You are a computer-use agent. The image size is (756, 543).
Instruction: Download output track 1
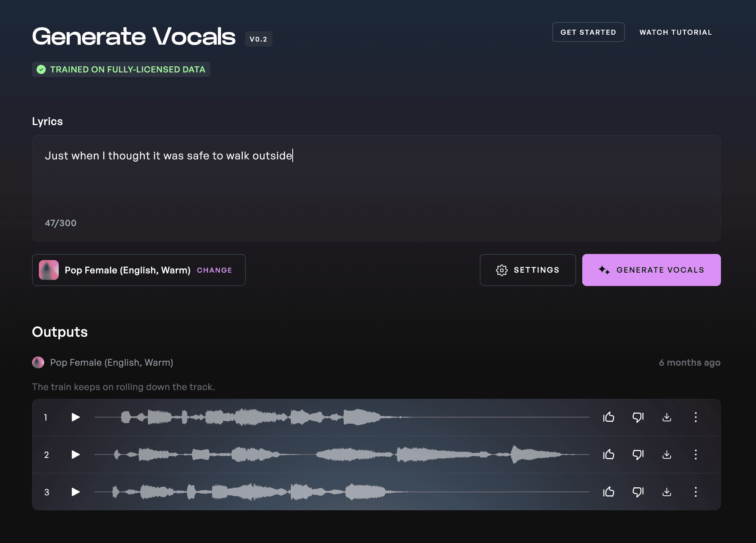[667, 417]
